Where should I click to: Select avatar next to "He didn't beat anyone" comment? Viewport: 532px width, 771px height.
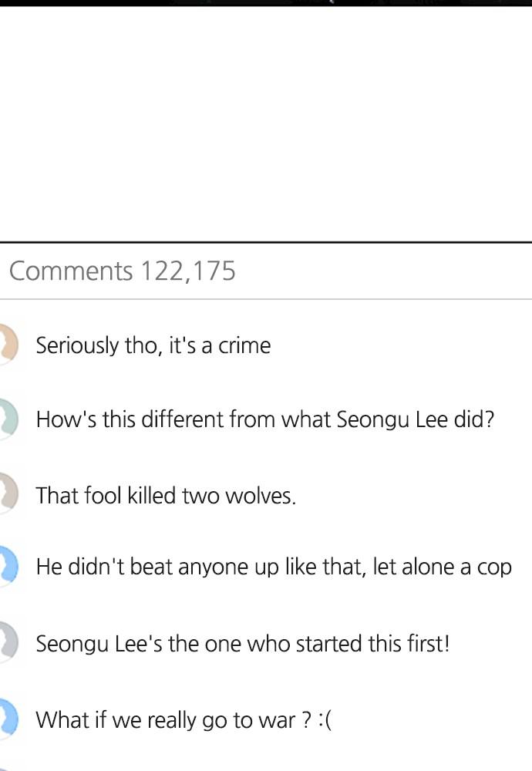[x=7, y=567]
